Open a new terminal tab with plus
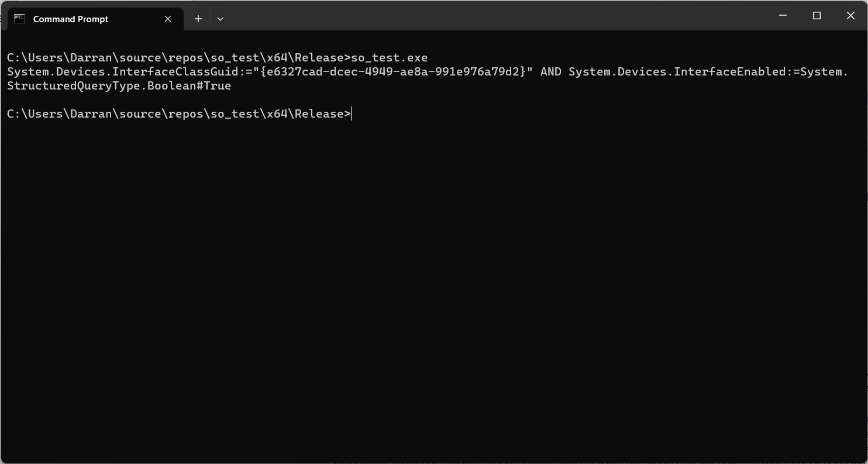The height and width of the screenshot is (464, 868). (198, 19)
